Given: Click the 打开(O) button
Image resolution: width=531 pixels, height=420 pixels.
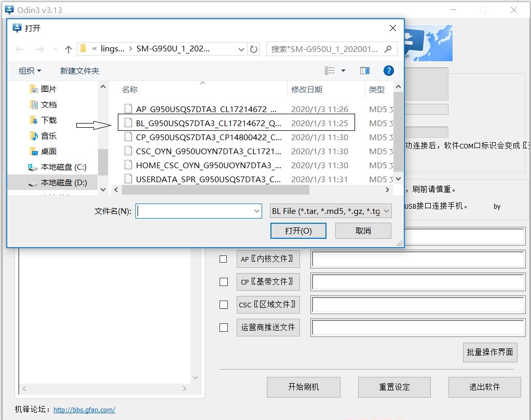Looking at the screenshot, I should pyautogui.click(x=298, y=231).
